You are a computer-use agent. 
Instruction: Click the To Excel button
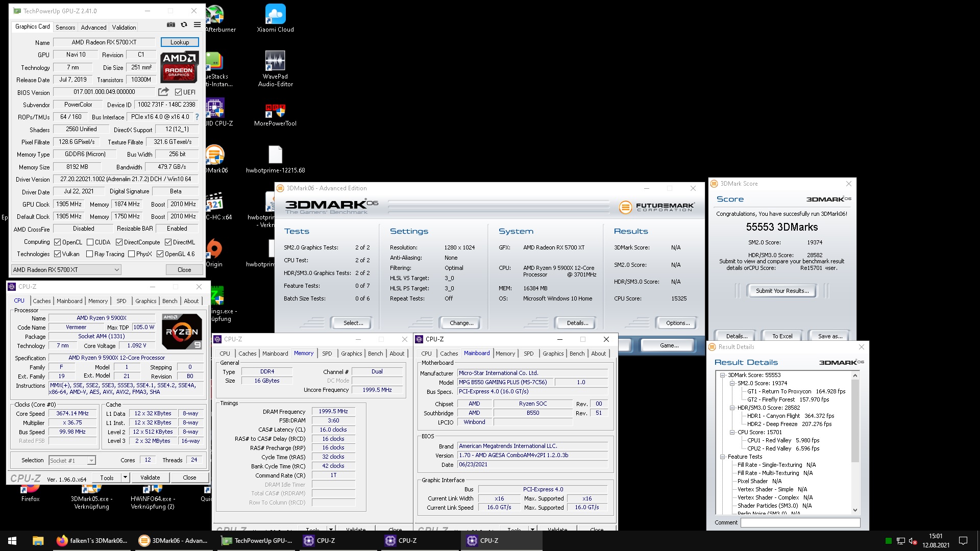point(782,336)
